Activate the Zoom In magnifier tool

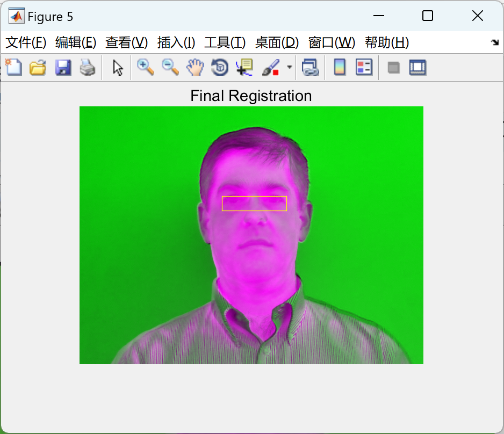coord(146,68)
